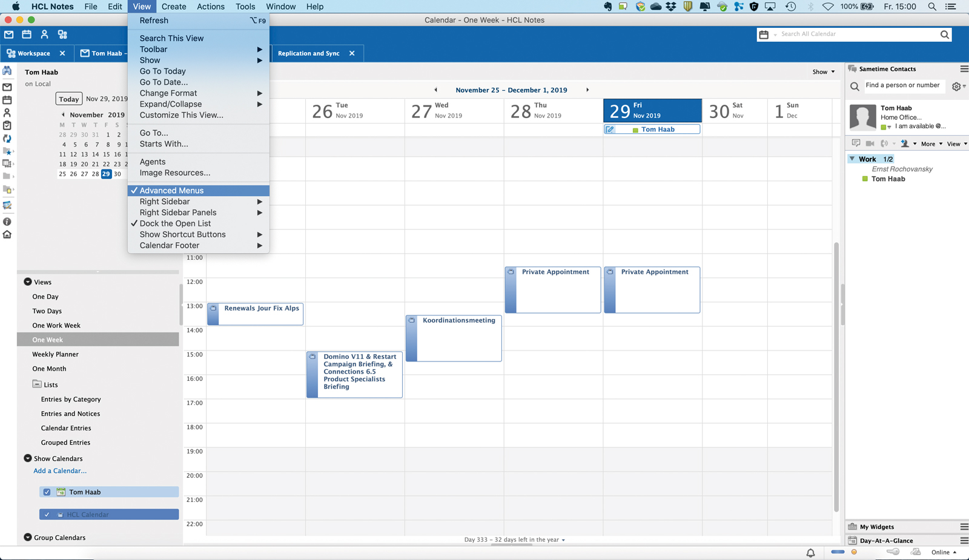Click the search magnifier in Sametime Contacts

[855, 87]
